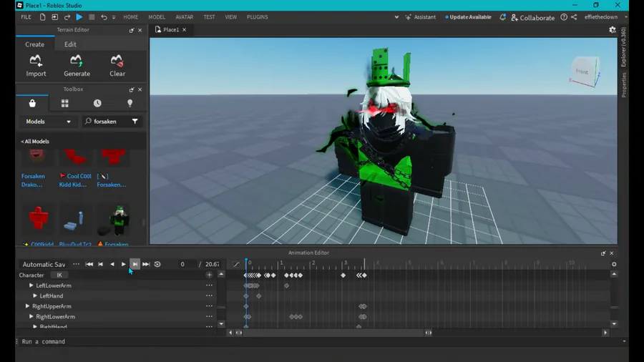
Task: Click the Collaborate button
Action: click(532, 18)
